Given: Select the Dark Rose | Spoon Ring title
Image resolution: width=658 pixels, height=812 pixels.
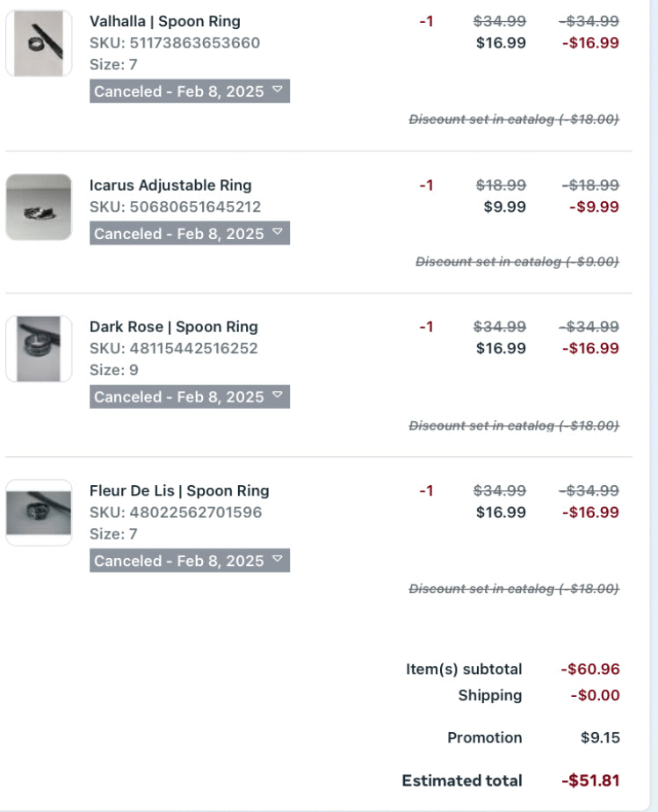Looking at the screenshot, I should (173, 327).
